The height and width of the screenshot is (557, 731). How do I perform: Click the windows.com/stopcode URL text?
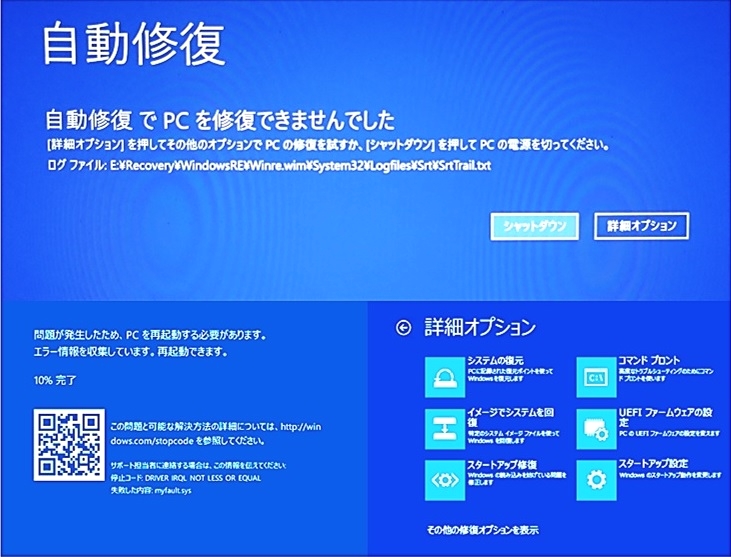click(x=215, y=433)
